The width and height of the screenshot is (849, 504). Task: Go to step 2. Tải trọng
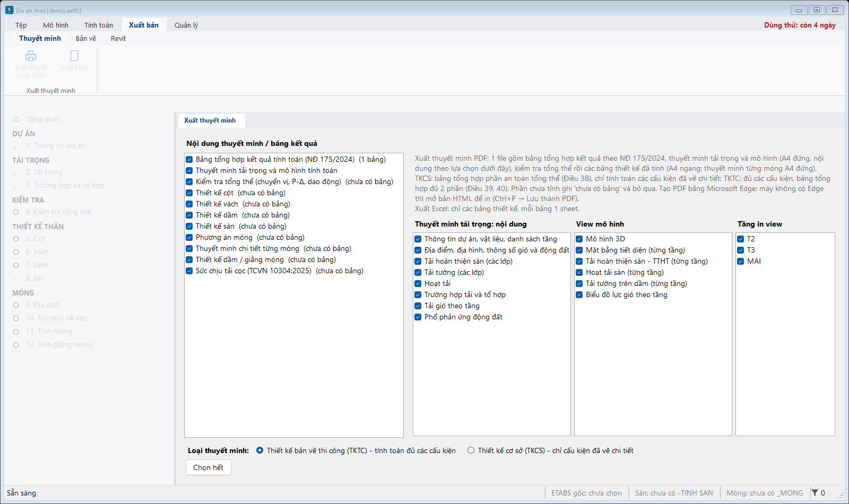click(44, 172)
